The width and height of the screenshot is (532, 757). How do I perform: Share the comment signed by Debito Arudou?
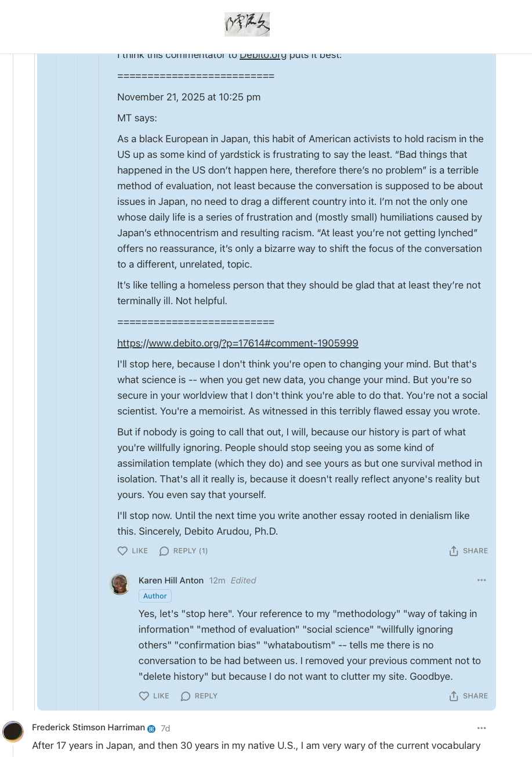point(468,551)
